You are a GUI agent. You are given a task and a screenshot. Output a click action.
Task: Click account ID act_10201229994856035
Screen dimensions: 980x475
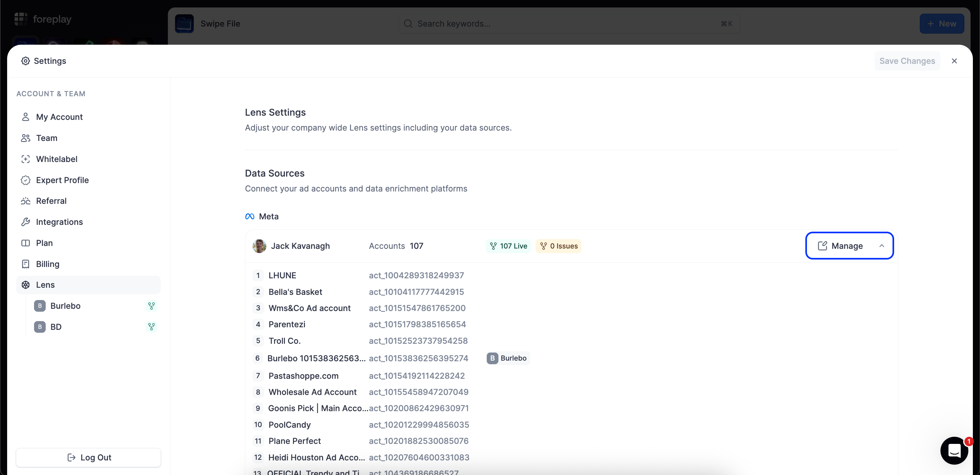(x=419, y=425)
